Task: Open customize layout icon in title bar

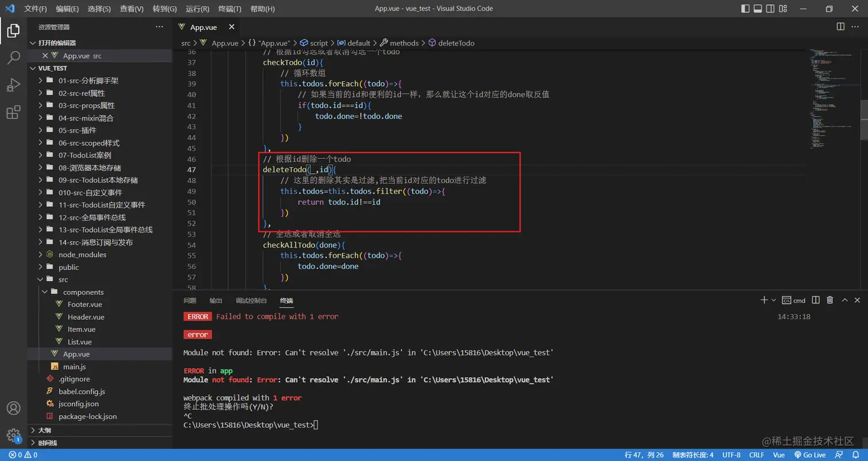Action: (x=782, y=9)
